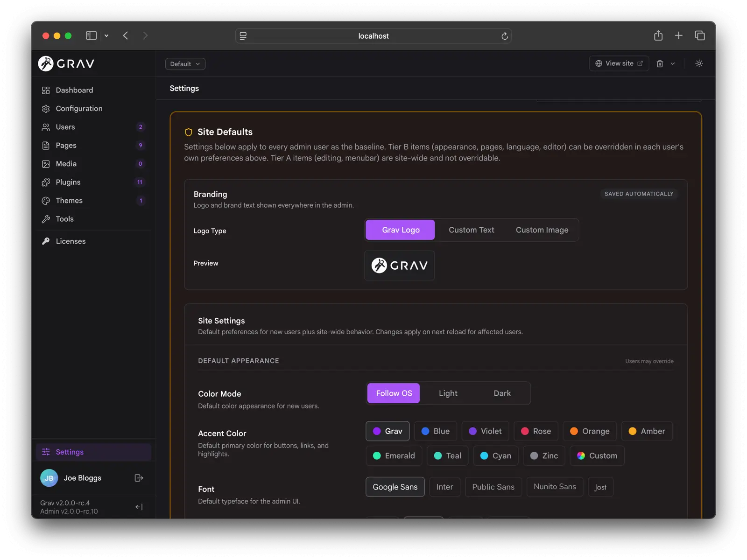
Task: Click the Media count badge 0
Action: pos(141,164)
